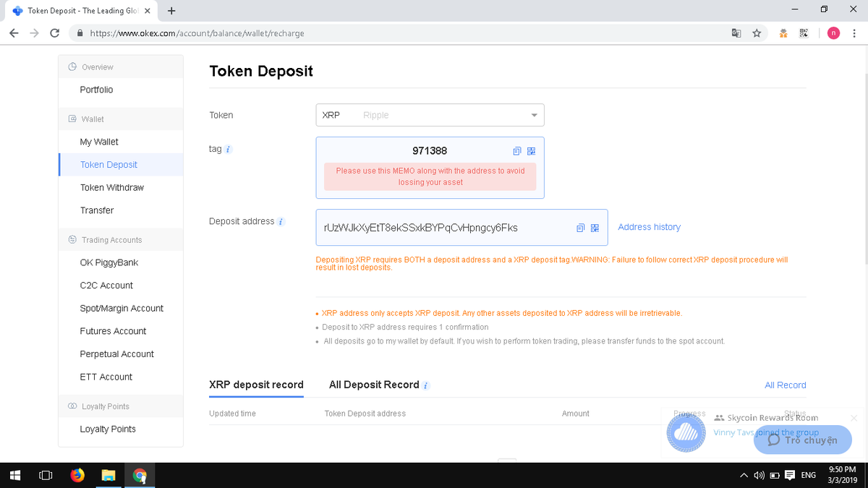This screenshot has height=488, width=868.
Task: Click the tag number 971388
Action: pyautogui.click(x=430, y=151)
